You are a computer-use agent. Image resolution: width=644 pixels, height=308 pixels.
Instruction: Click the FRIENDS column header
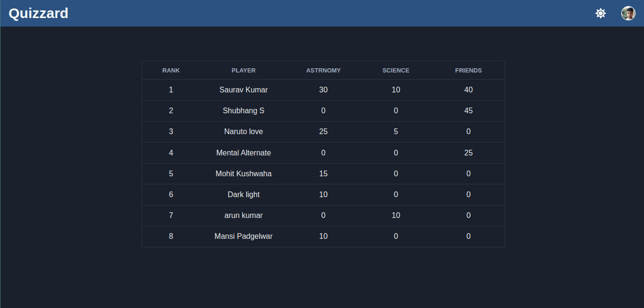click(468, 70)
